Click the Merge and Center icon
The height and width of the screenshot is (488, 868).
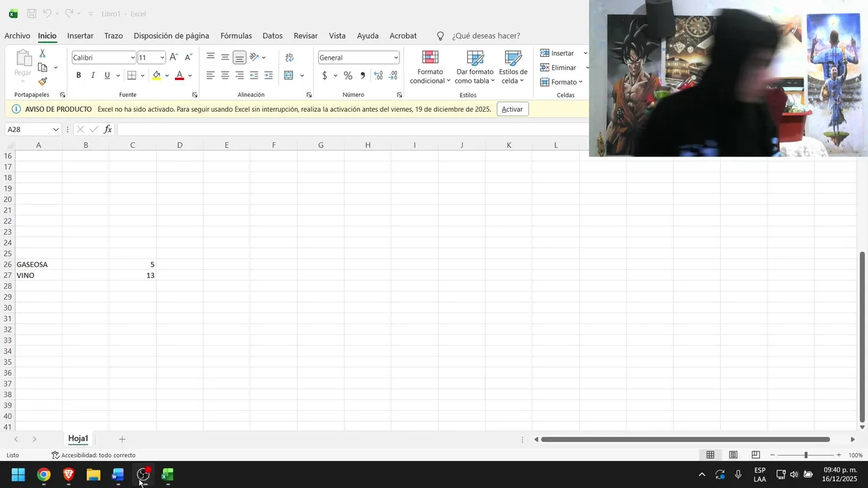coord(289,75)
